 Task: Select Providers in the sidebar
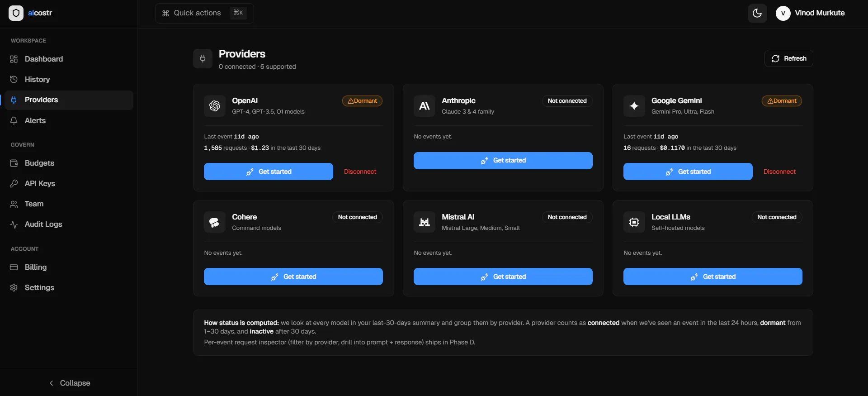(69, 100)
